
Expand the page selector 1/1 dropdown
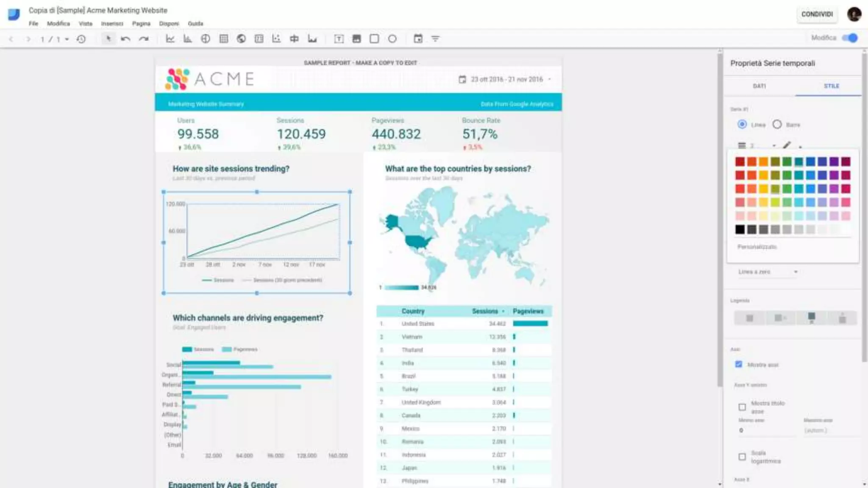[67, 39]
